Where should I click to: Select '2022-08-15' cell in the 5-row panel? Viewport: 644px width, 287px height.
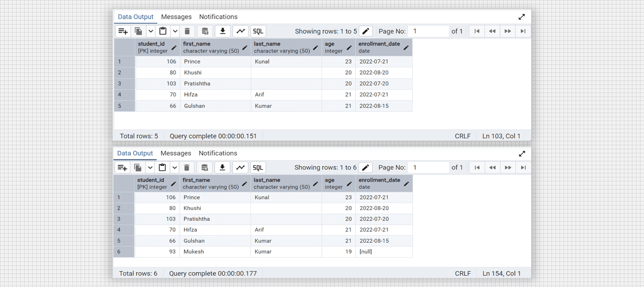click(x=384, y=106)
